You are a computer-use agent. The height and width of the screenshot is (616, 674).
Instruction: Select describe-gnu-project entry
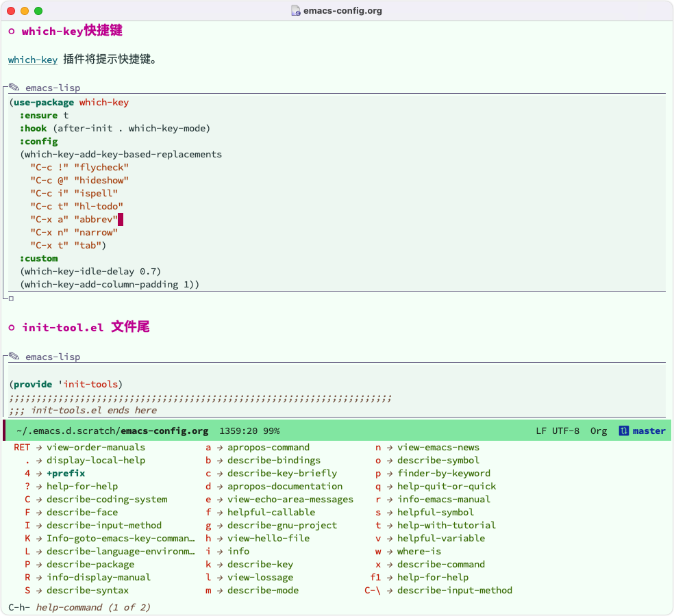[x=282, y=525]
